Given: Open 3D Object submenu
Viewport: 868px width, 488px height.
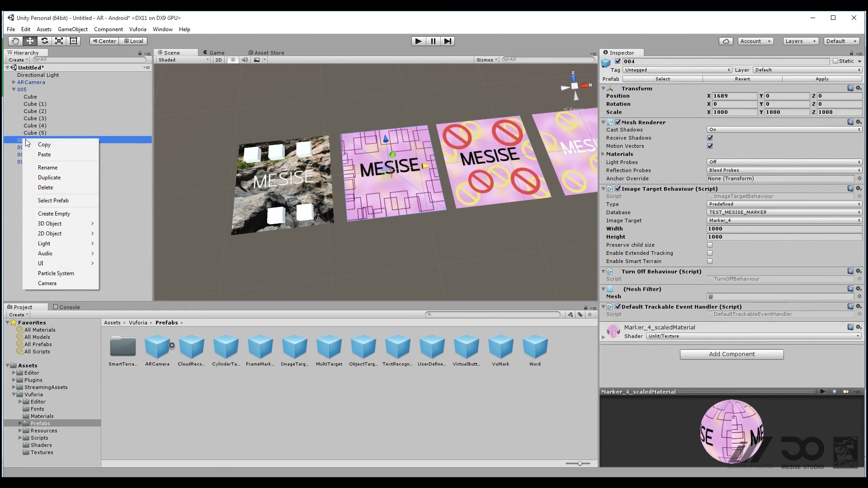Looking at the screenshot, I should (61, 224).
